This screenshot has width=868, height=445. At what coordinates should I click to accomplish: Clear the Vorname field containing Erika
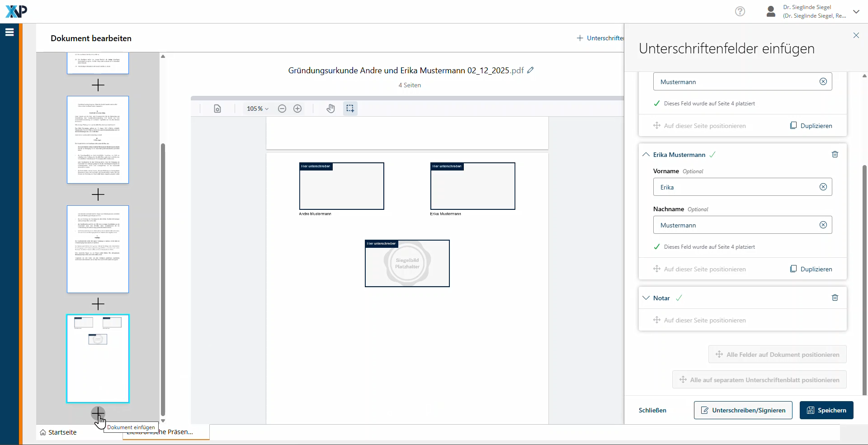823,187
